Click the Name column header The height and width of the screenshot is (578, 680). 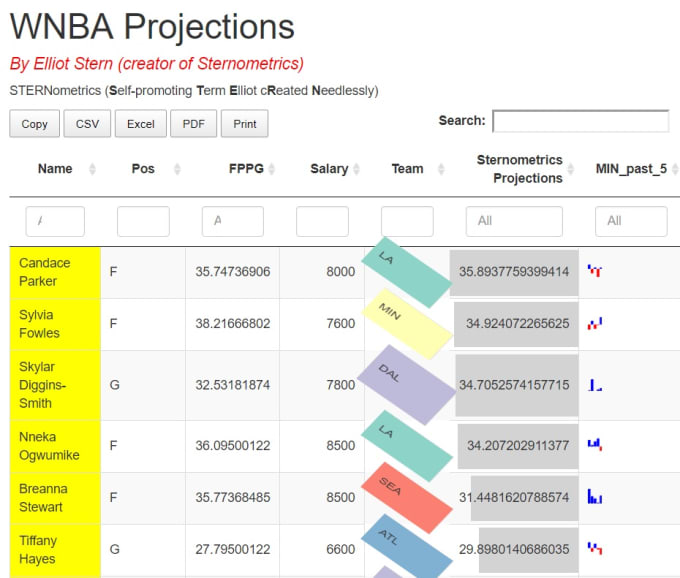pos(55,169)
